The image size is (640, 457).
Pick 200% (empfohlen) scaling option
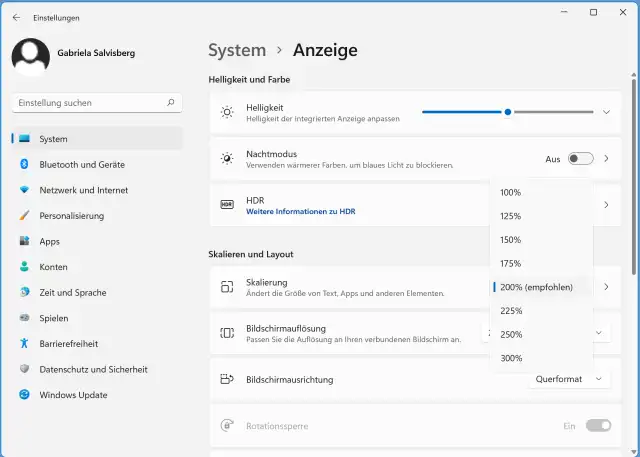536,287
